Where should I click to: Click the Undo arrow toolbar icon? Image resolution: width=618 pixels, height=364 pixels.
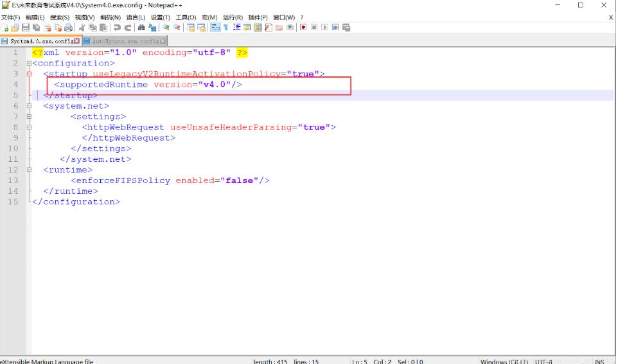coord(118,28)
